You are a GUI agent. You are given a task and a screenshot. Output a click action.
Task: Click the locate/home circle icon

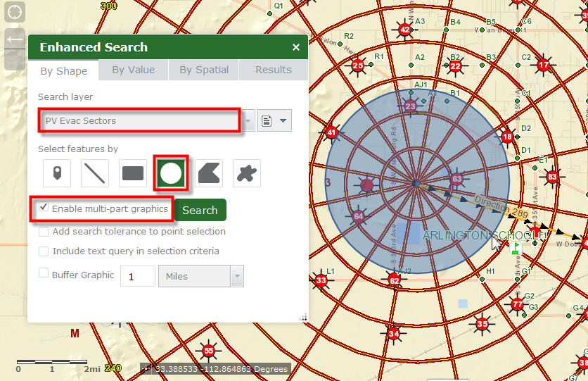click(x=15, y=12)
